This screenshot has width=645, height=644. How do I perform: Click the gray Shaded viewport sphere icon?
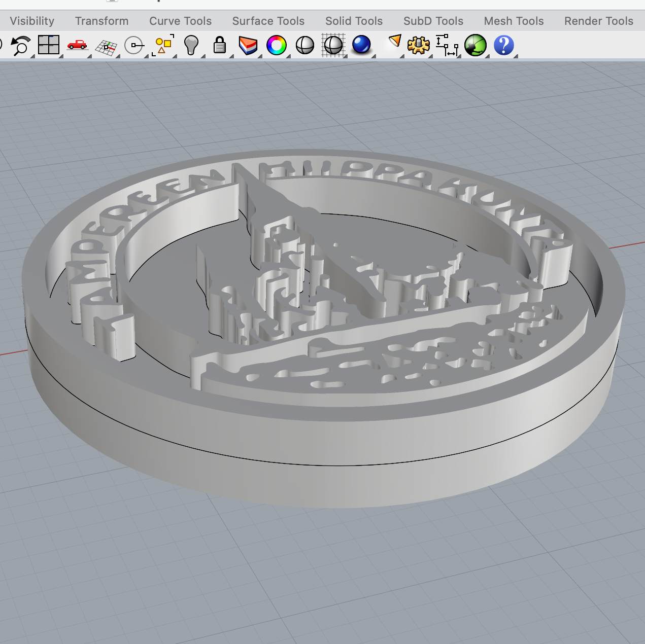305,45
